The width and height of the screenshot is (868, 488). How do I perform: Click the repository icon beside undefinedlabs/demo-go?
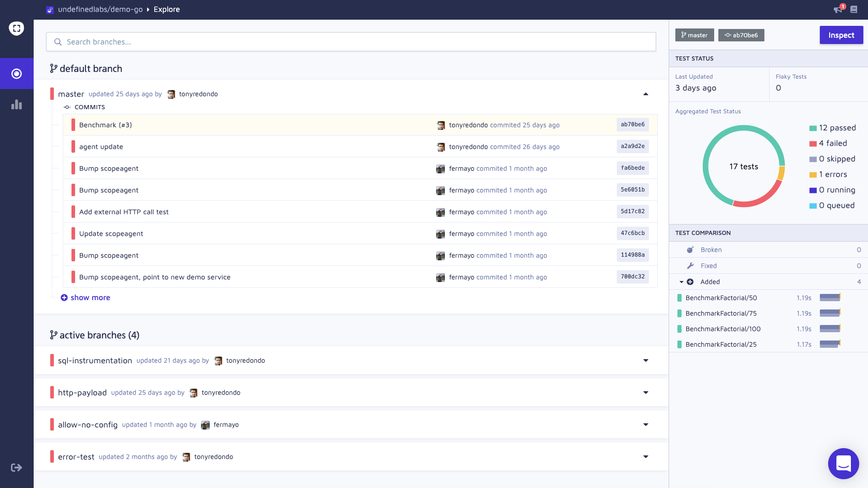pos(50,10)
